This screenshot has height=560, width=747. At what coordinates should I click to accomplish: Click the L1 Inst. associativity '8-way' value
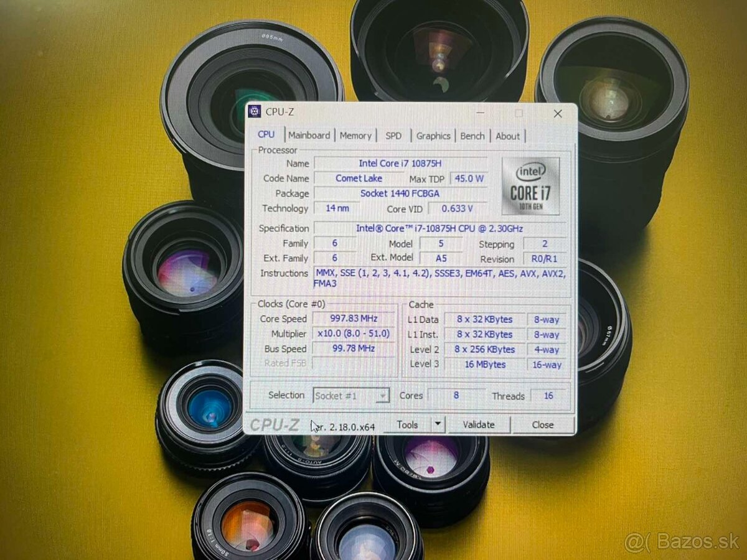click(547, 335)
